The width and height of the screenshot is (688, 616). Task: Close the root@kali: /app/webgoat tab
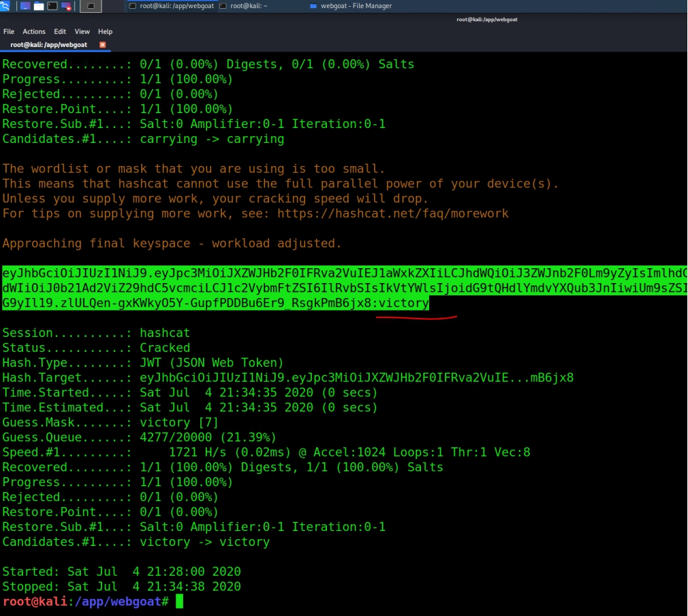[x=103, y=45]
